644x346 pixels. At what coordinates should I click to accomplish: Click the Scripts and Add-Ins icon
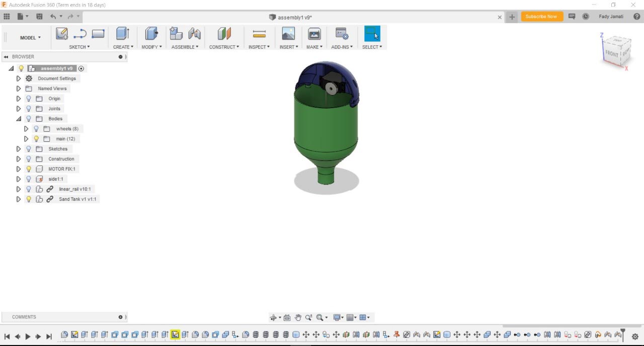342,34
